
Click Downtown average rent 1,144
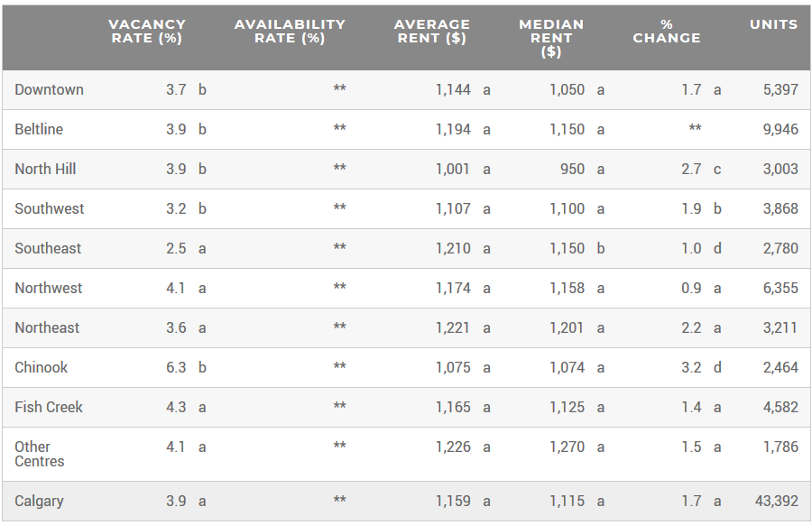coord(453,89)
